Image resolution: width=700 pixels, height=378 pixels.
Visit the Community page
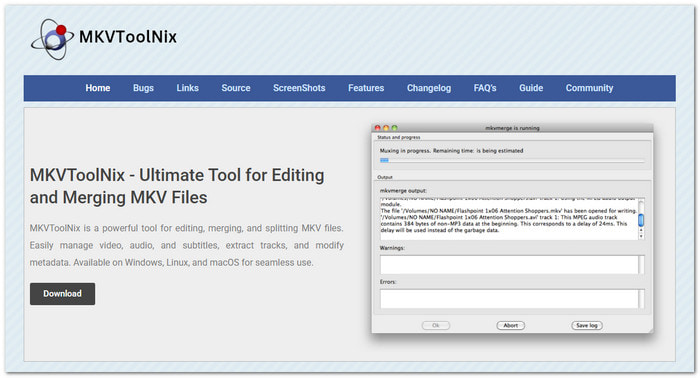pyautogui.click(x=589, y=88)
